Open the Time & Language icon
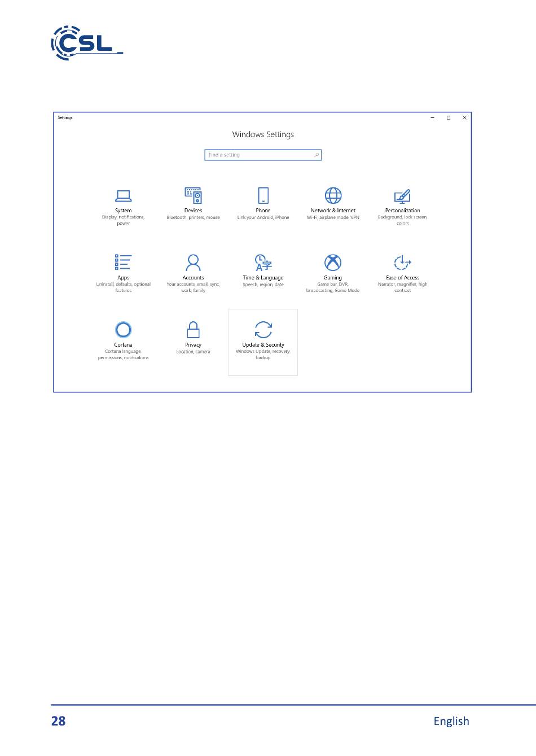The width and height of the screenshot is (536, 756). click(x=263, y=263)
